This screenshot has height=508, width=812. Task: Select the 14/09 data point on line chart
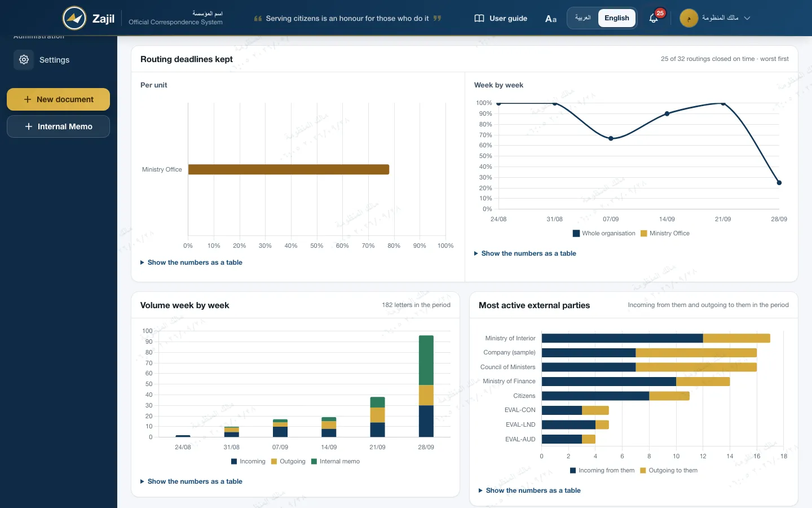[667, 113]
